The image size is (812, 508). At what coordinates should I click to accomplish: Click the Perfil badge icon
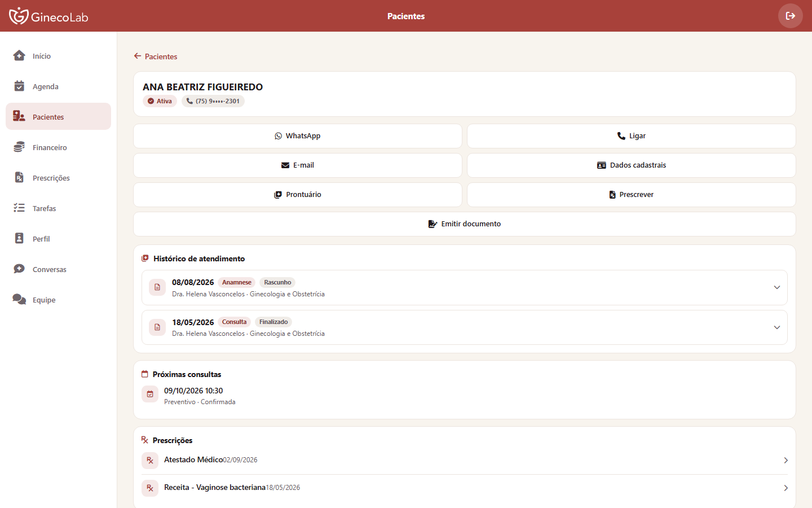point(19,238)
